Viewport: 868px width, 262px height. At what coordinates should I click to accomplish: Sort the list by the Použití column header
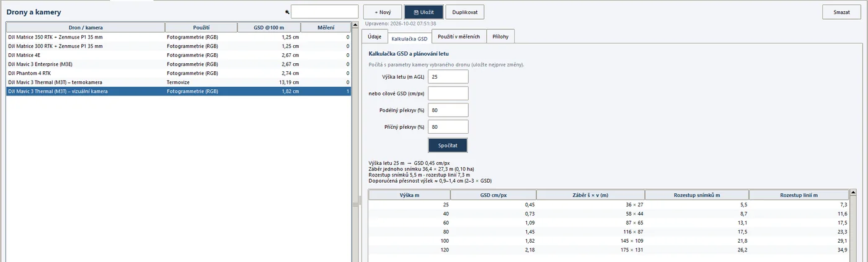pos(201,27)
